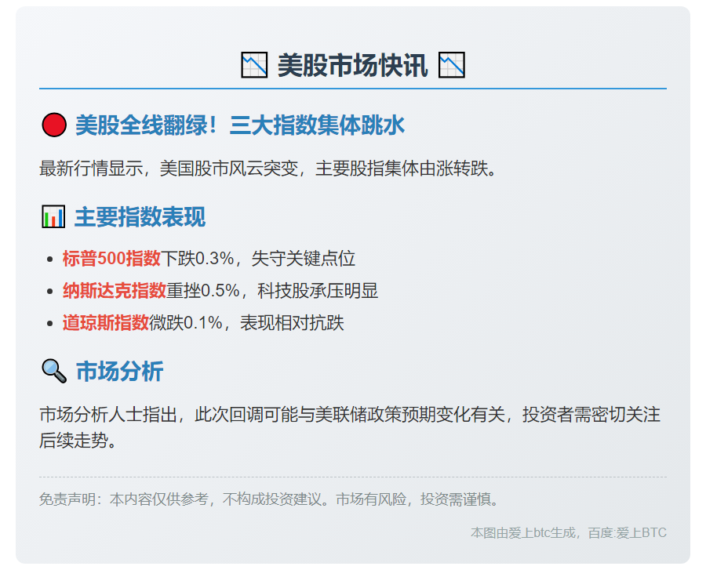The image size is (706, 588).
Task: Select the 美股市场快讯 title text
Action: (353, 66)
